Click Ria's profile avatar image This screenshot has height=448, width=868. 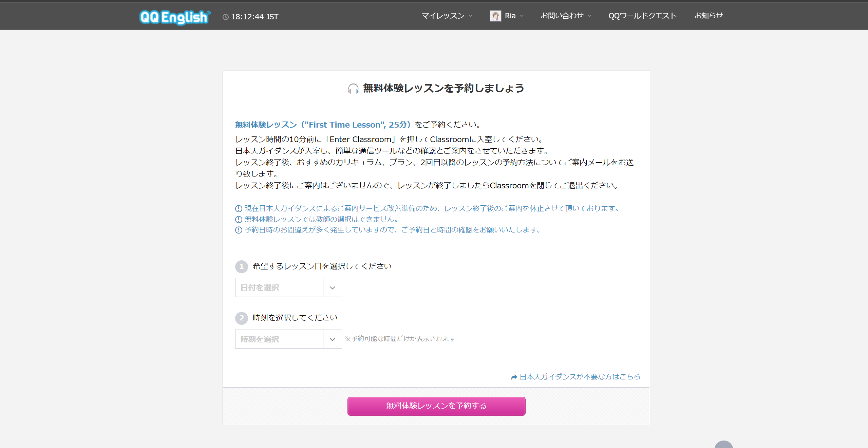pos(495,16)
